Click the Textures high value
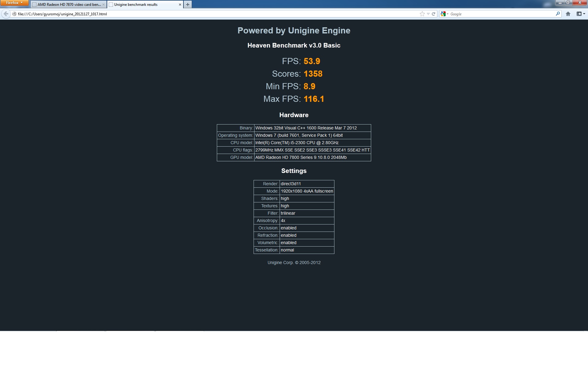The width and height of the screenshot is (588, 368). point(307,206)
